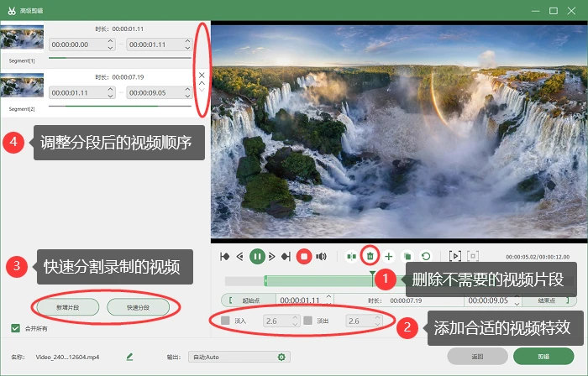Move Segment[2] up with the chevron arrow
The width and height of the screenshot is (588, 376).
tap(202, 83)
